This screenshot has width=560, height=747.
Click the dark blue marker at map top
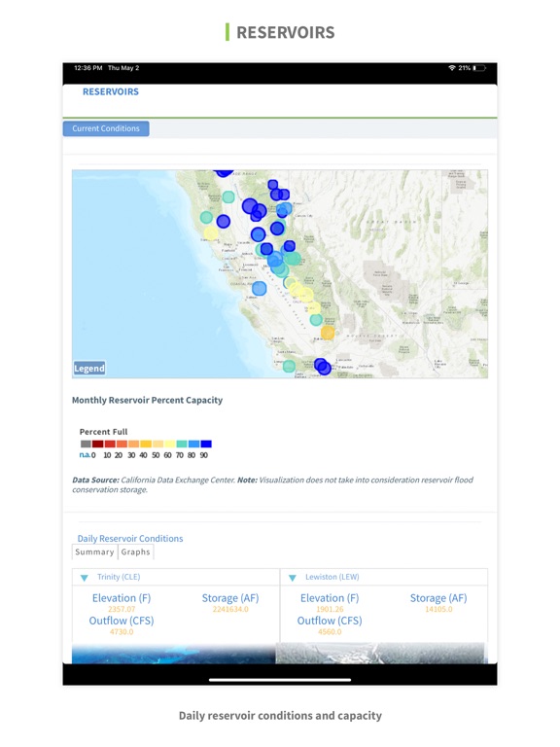pyautogui.click(x=224, y=172)
